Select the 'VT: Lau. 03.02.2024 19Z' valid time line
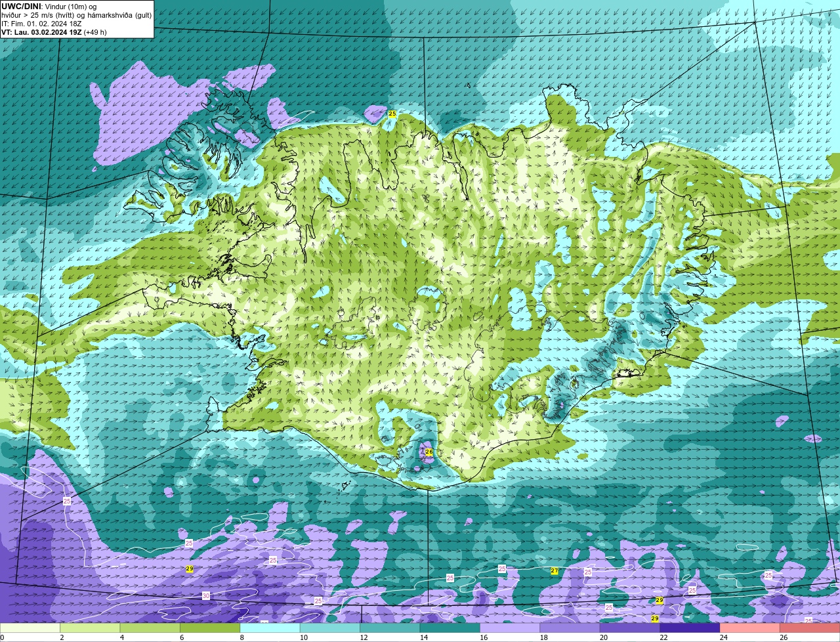The height and width of the screenshot is (642, 840). [41, 32]
